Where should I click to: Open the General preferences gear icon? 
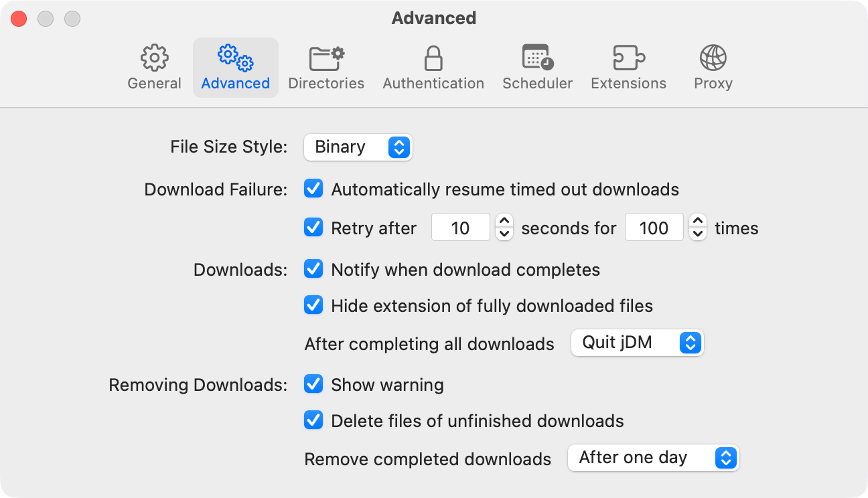pos(155,58)
